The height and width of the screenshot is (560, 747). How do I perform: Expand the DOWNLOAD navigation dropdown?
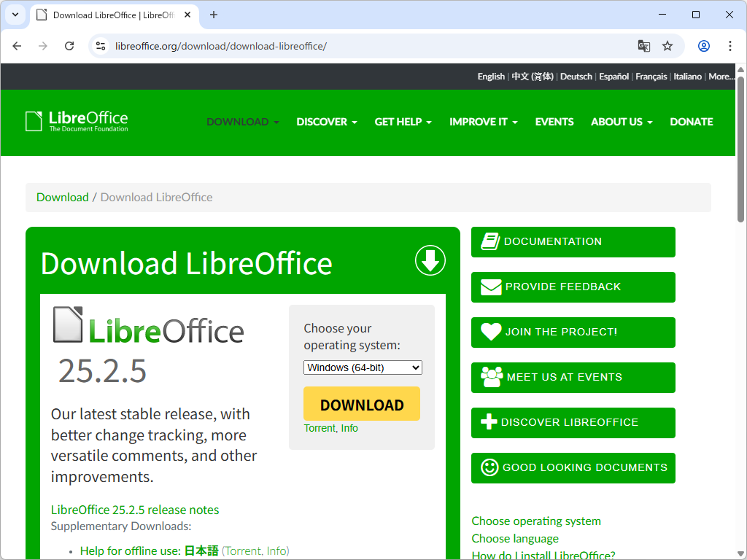coord(242,122)
